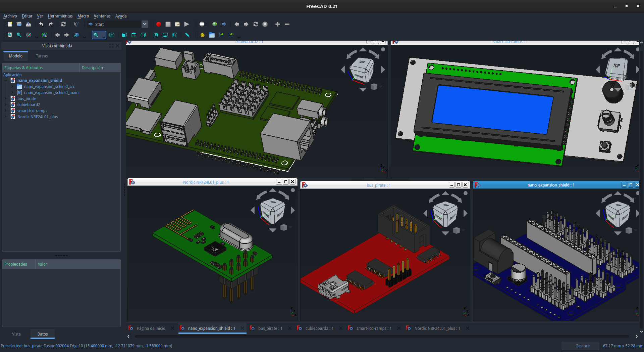This screenshot has height=352, width=644.
Task: Click the Fit All view icon
Action: click(x=10, y=35)
